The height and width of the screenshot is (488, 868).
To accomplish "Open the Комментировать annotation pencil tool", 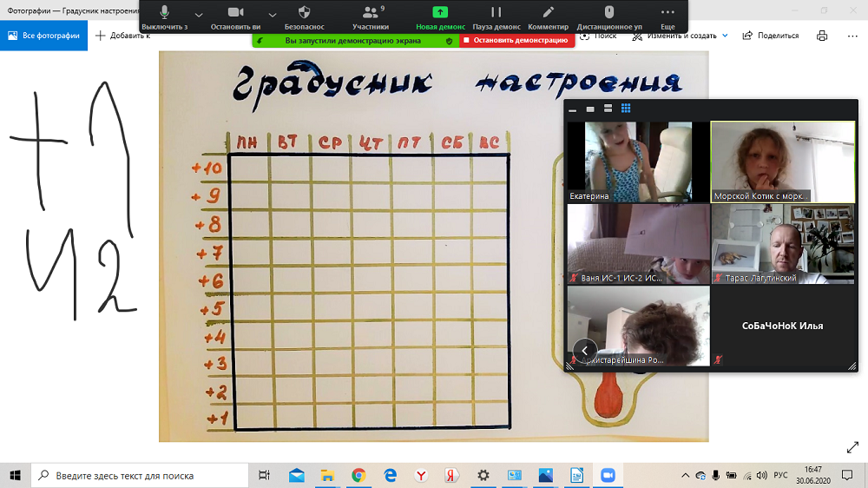I will tap(549, 13).
